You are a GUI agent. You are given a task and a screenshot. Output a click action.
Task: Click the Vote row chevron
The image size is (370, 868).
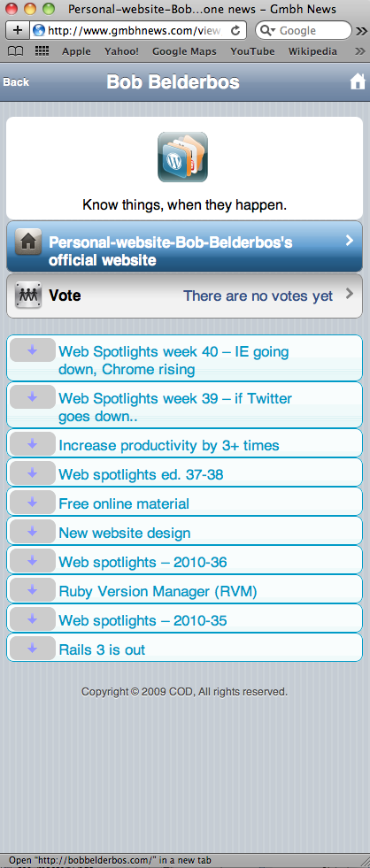[x=349, y=294]
